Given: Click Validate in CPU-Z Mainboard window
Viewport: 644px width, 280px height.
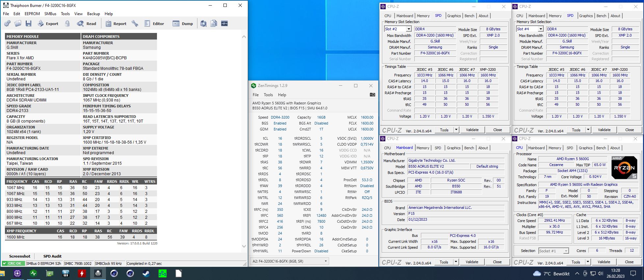Looking at the screenshot, I should click(x=472, y=262).
